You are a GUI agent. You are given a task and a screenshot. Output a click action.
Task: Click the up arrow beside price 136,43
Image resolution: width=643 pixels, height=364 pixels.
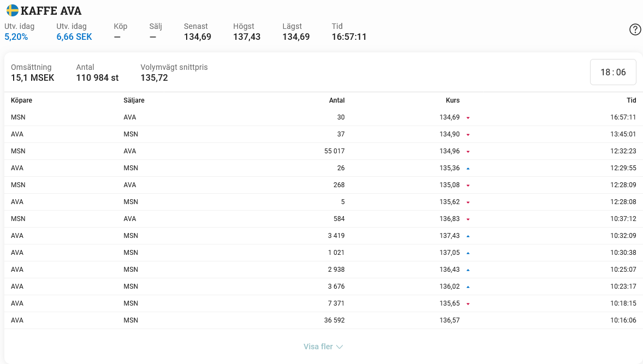(x=468, y=270)
